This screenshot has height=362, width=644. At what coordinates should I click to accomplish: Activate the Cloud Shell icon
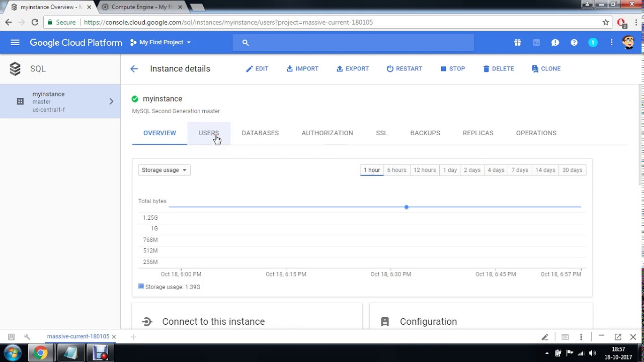pos(536,43)
